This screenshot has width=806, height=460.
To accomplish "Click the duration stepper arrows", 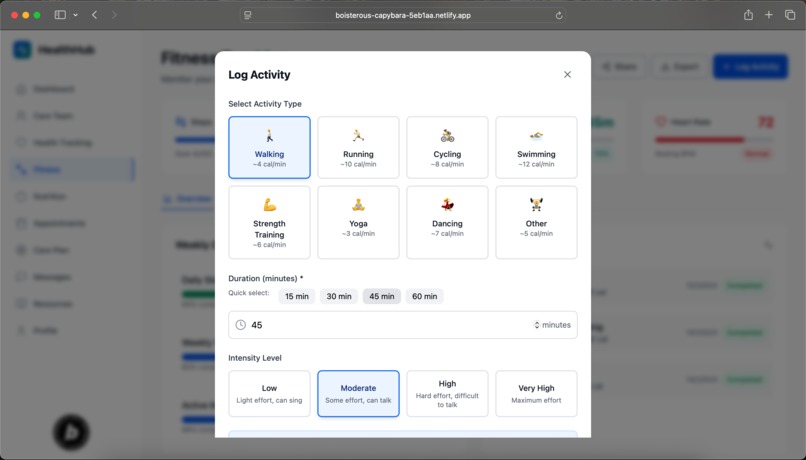I will (537, 325).
